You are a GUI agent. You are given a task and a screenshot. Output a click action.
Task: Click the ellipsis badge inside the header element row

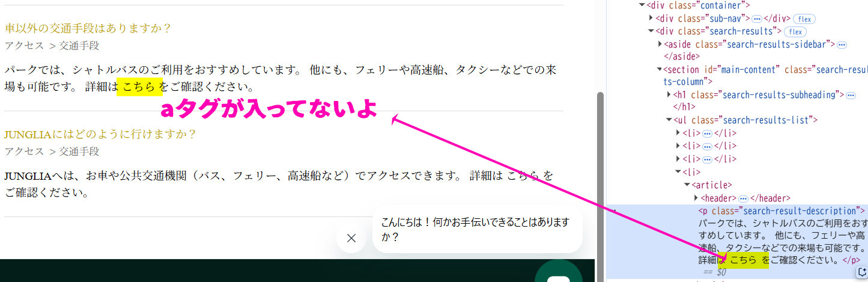(742, 198)
